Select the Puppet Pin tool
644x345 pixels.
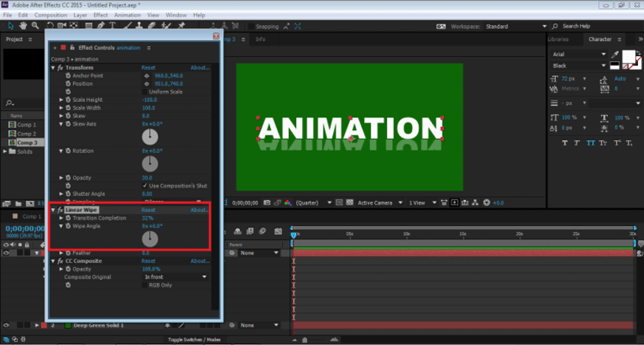(x=182, y=26)
